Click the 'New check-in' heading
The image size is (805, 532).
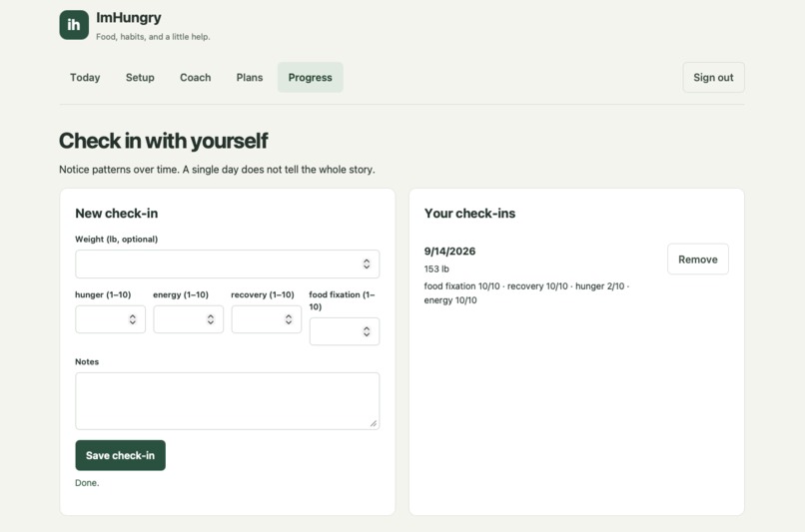click(117, 214)
